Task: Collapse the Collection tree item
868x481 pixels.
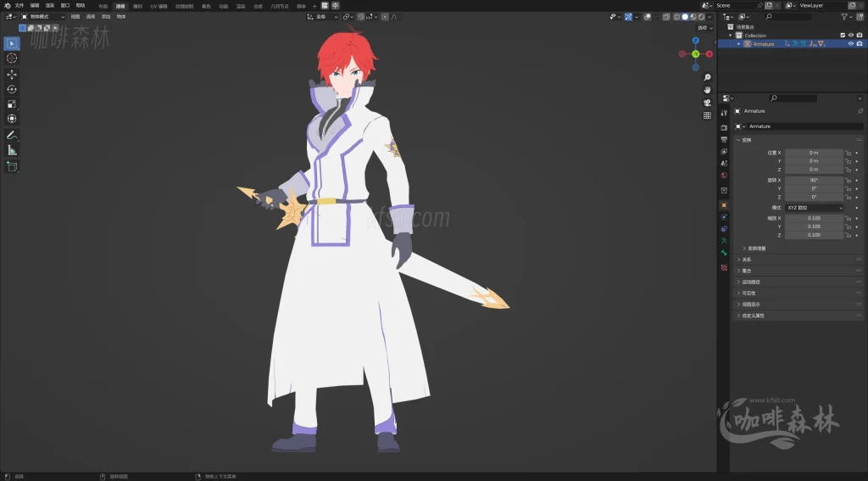Action: tap(731, 35)
